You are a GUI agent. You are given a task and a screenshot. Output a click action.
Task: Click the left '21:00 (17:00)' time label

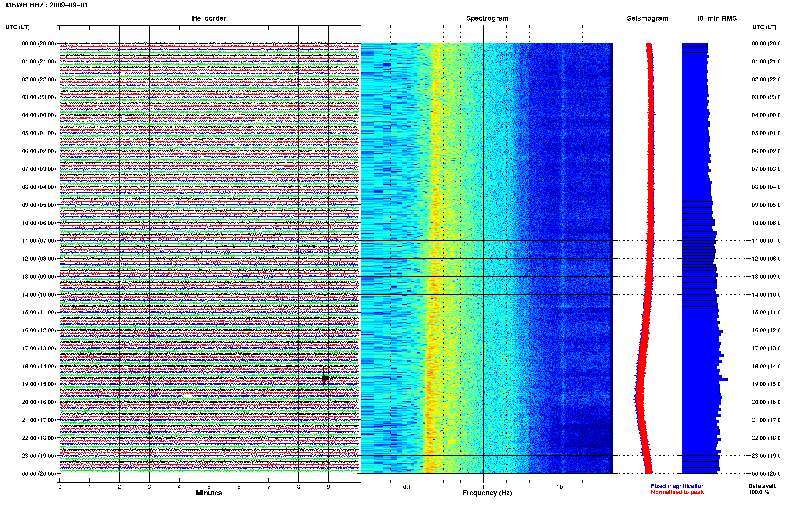click(39, 420)
